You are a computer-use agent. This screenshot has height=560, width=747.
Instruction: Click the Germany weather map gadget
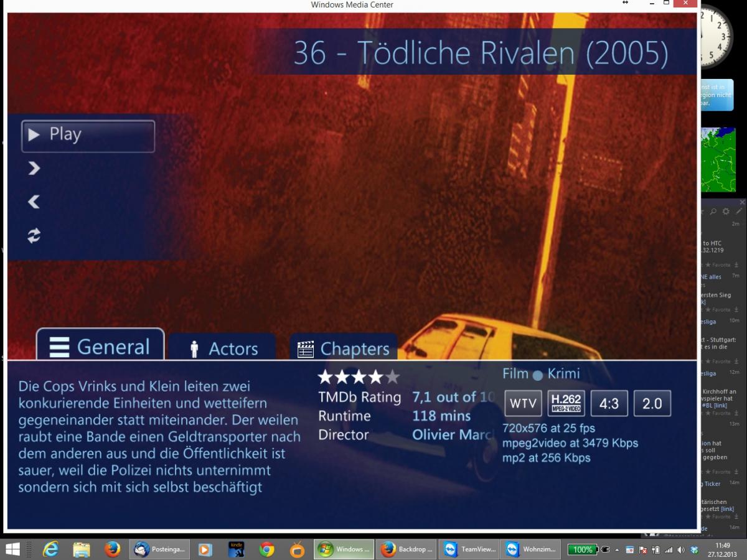[x=718, y=160]
